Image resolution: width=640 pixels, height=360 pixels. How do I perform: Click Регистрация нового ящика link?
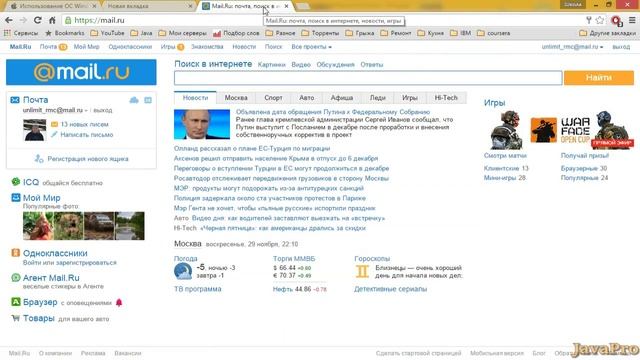[x=88, y=159]
